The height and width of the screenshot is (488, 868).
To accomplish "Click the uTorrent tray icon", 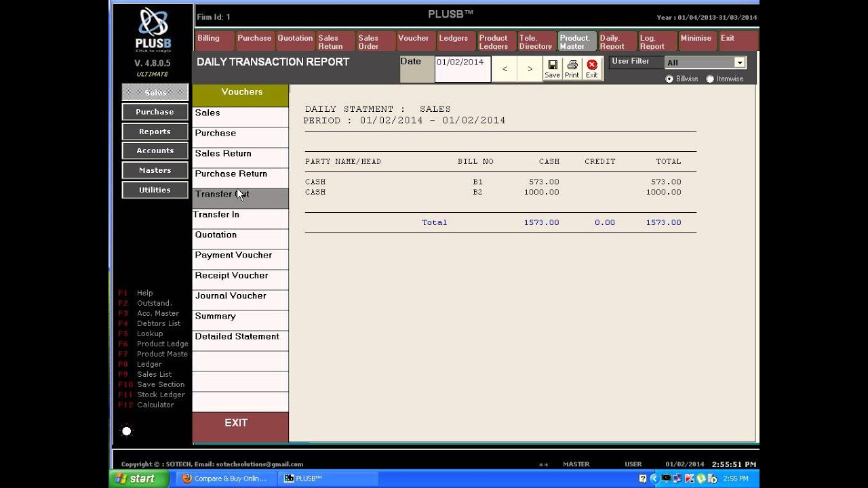I will (701, 479).
